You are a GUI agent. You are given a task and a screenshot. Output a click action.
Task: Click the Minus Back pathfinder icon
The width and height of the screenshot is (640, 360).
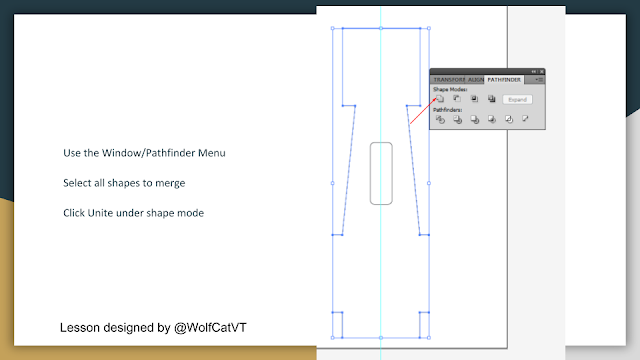(x=525, y=119)
